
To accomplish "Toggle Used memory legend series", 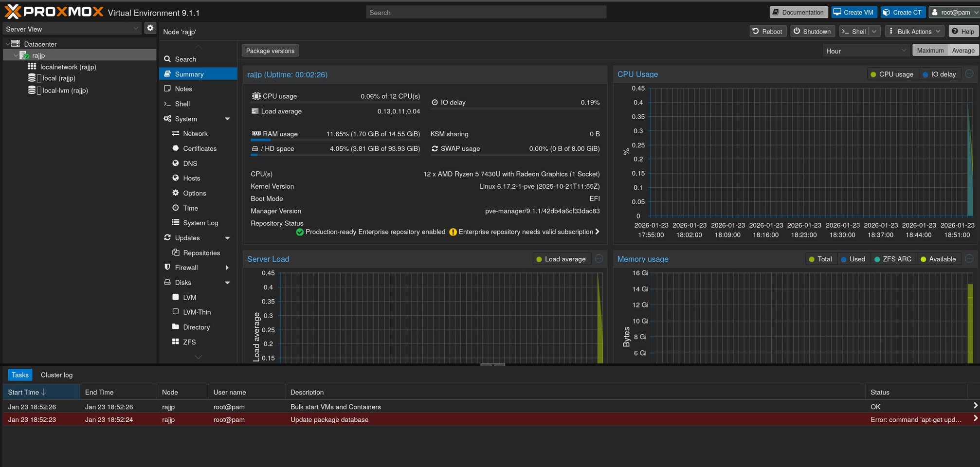I will tap(853, 259).
